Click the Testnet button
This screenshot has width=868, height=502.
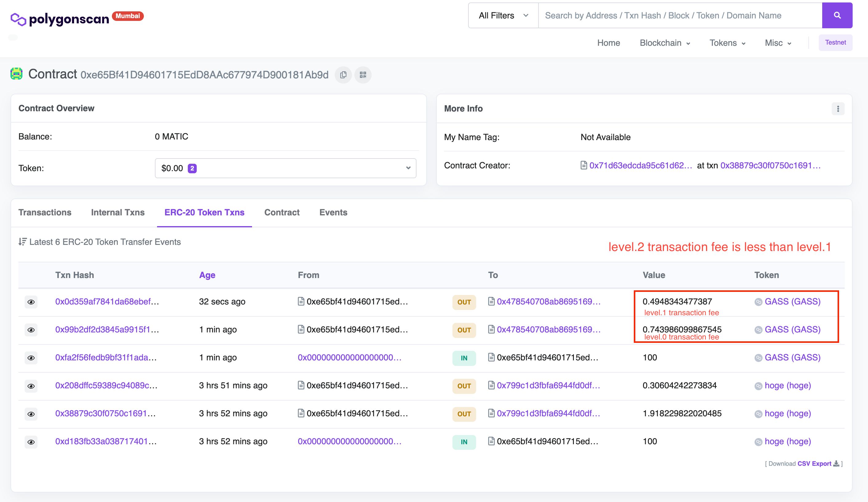pos(835,42)
